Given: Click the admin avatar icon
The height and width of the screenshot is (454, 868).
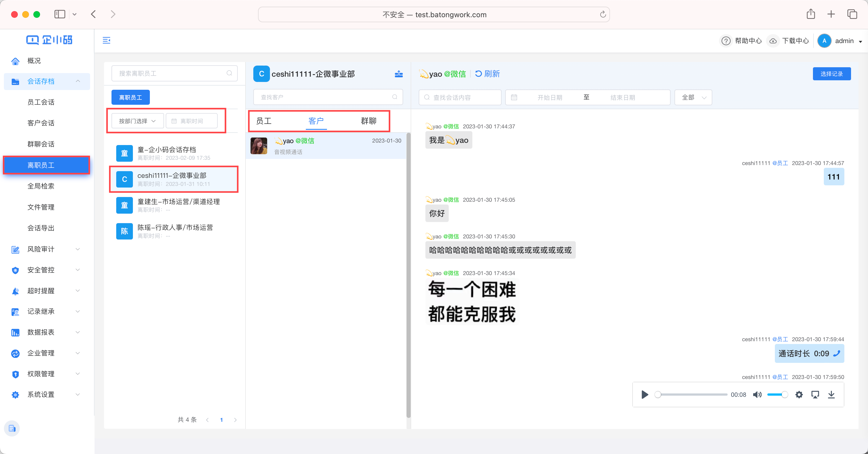Looking at the screenshot, I should click(x=824, y=41).
